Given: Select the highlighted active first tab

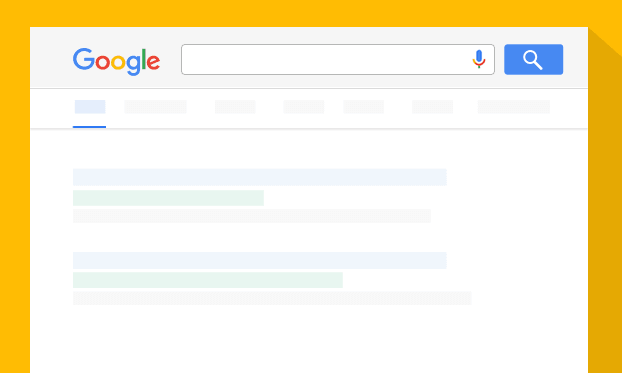Looking at the screenshot, I should (90, 107).
